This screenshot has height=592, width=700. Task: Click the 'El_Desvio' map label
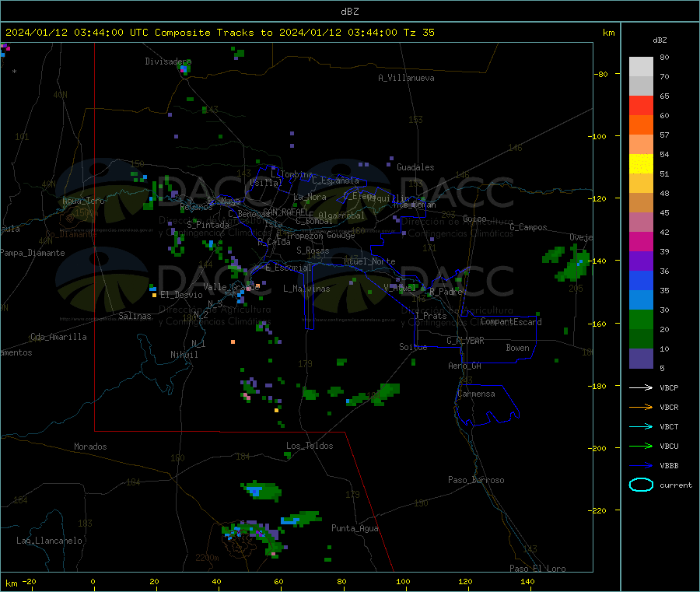click(181, 295)
